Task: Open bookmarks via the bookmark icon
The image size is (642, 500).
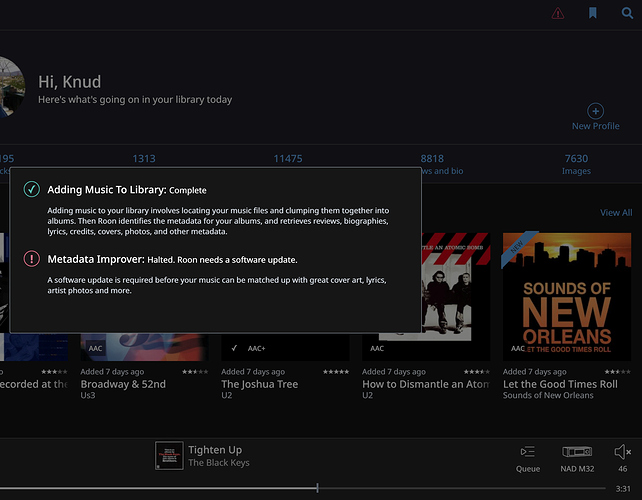Action: (592, 13)
